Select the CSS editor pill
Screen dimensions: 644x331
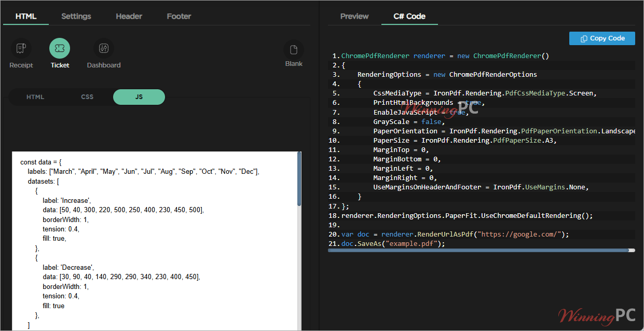click(x=87, y=97)
